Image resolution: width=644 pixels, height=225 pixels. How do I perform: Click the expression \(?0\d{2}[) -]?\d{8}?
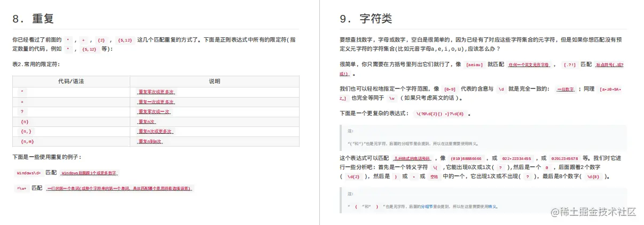coord(441,114)
